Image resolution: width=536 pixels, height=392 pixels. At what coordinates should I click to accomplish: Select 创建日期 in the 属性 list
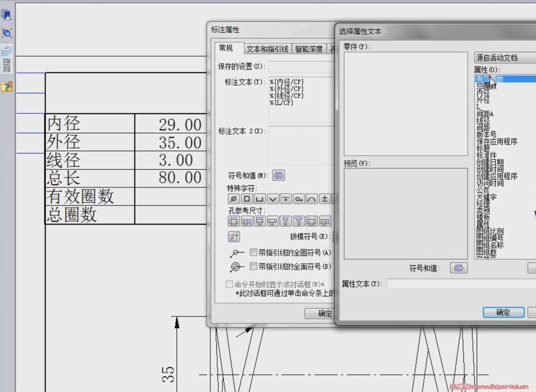[x=490, y=162]
